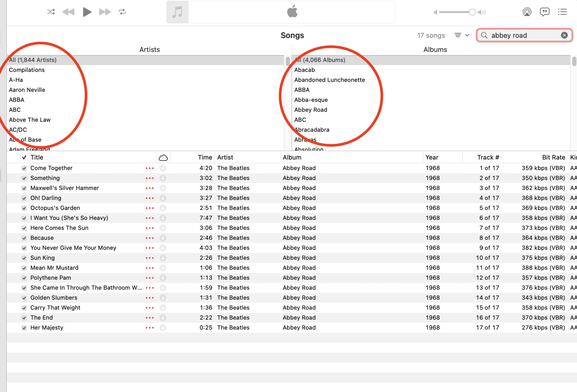This screenshot has height=392, width=577.
Task: Show lyrics with speech bubble icon
Action: [x=544, y=12]
